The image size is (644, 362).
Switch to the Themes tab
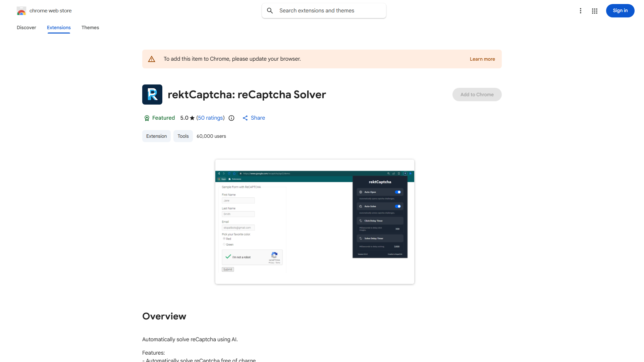tap(90, 27)
